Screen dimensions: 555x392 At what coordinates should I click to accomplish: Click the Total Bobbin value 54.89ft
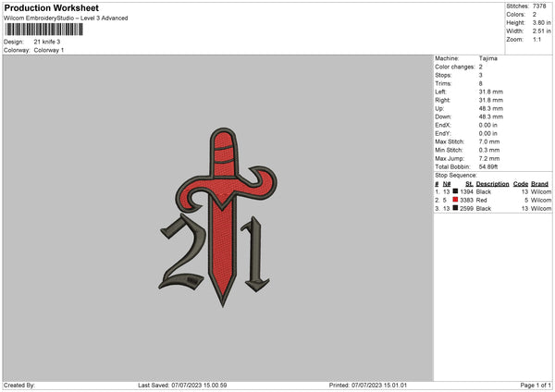(x=488, y=166)
